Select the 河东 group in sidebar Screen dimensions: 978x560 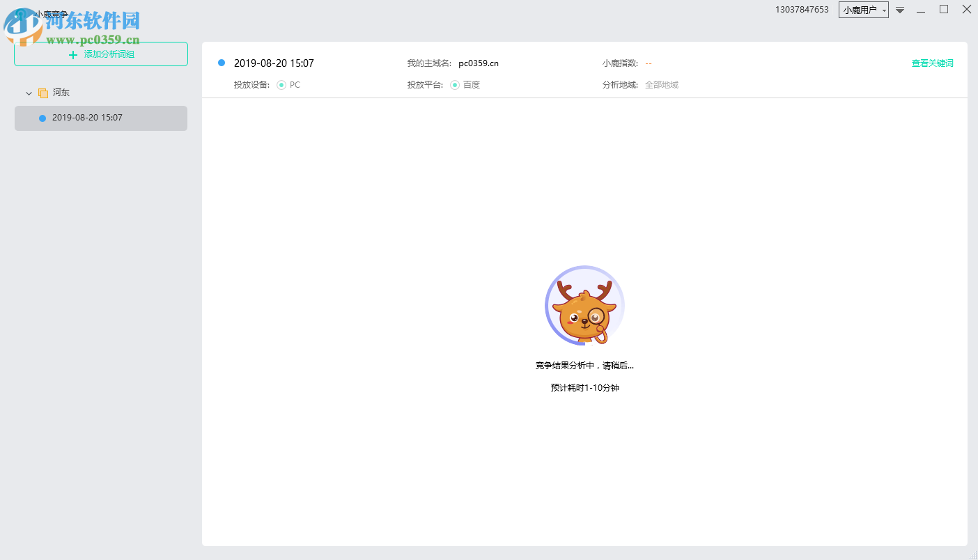(x=60, y=92)
